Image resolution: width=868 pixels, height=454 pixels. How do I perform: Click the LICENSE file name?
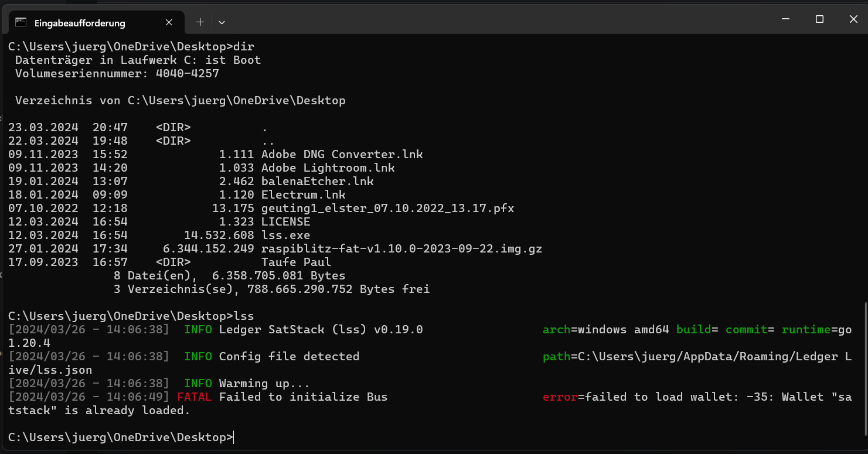click(x=286, y=222)
